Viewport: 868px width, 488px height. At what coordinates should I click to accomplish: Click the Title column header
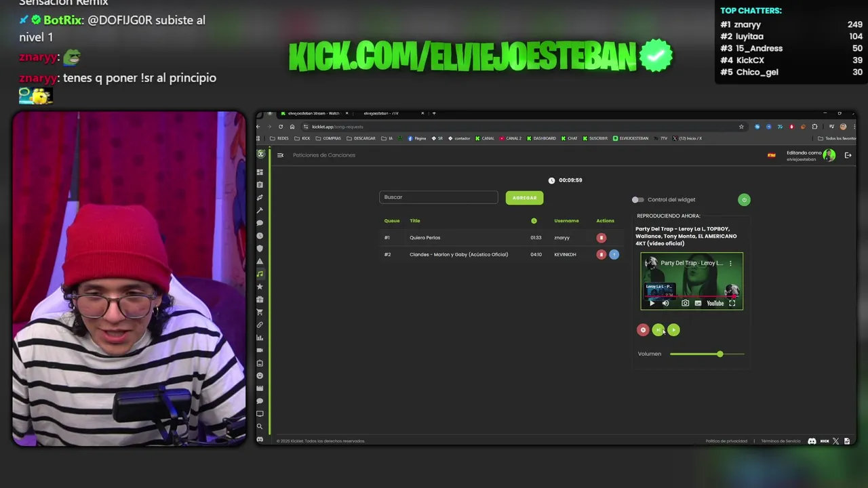pyautogui.click(x=415, y=221)
